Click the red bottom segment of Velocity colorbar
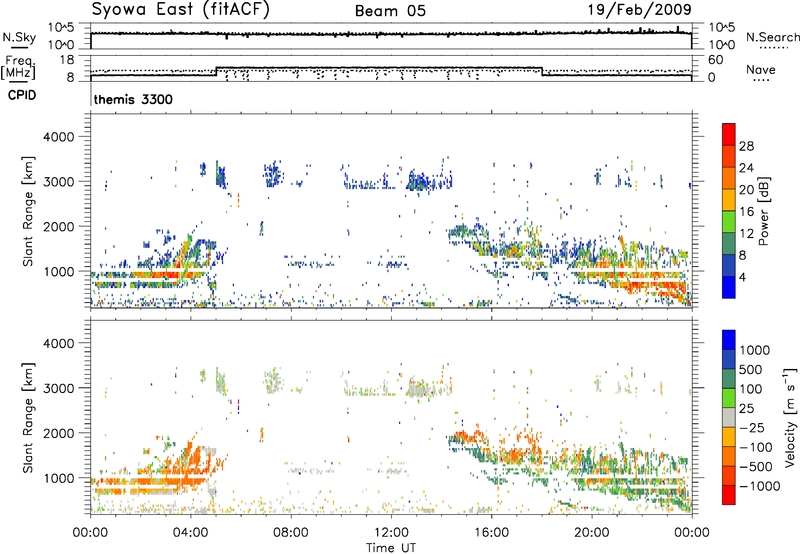The image size is (800, 554). tap(729, 495)
